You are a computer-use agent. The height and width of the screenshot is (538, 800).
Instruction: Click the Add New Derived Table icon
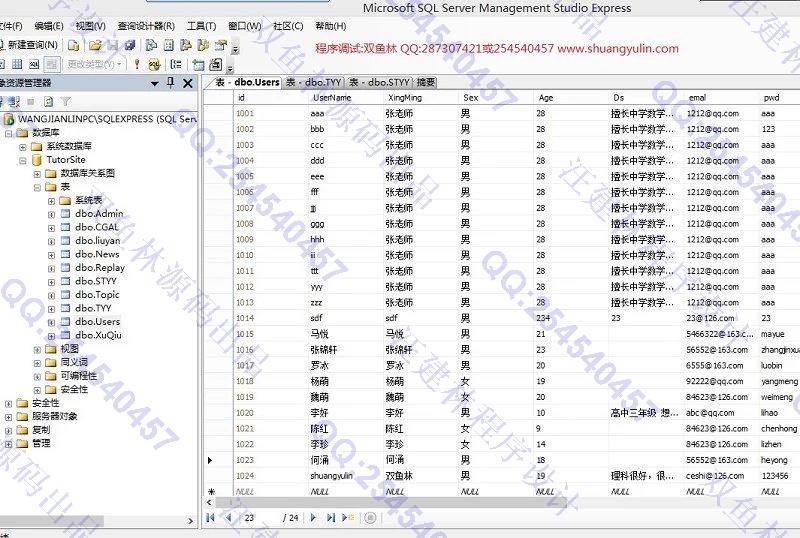(x=216, y=64)
